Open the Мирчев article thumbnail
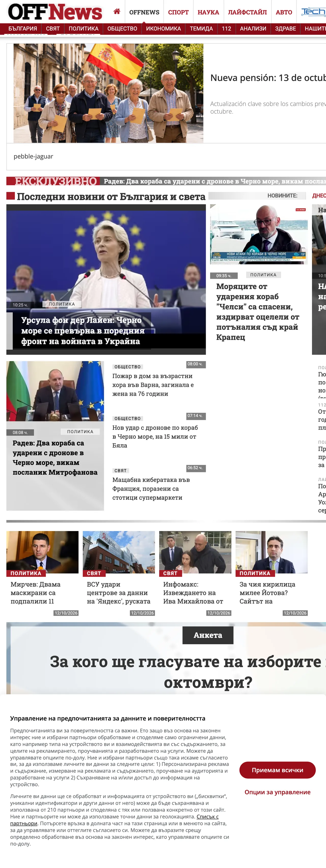Image resolution: width=326 pixels, height=868 pixels. tap(43, 552)
